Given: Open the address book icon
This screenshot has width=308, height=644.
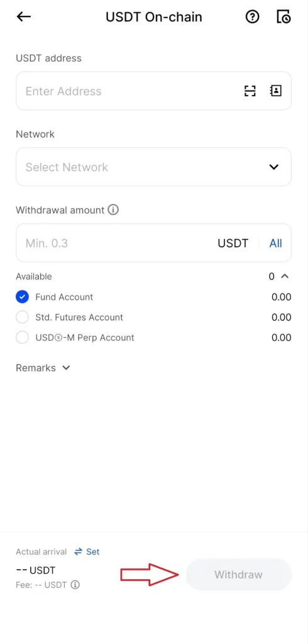Looking at the screenshot, I should [x=275, y=91].
